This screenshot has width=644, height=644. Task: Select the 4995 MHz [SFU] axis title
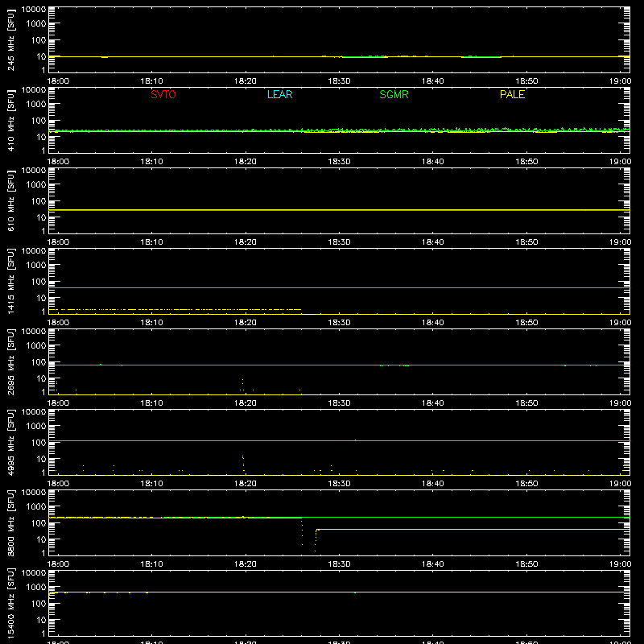point(10,443)
